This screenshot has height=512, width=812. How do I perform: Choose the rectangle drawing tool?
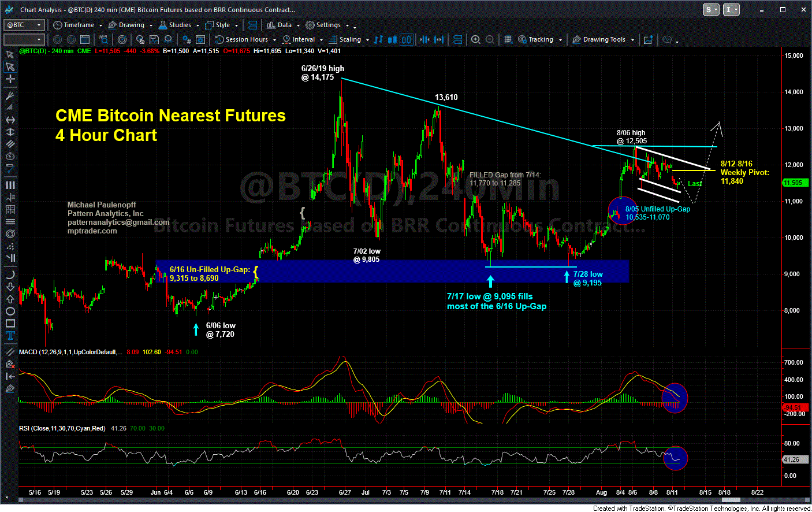coord(10,323)
